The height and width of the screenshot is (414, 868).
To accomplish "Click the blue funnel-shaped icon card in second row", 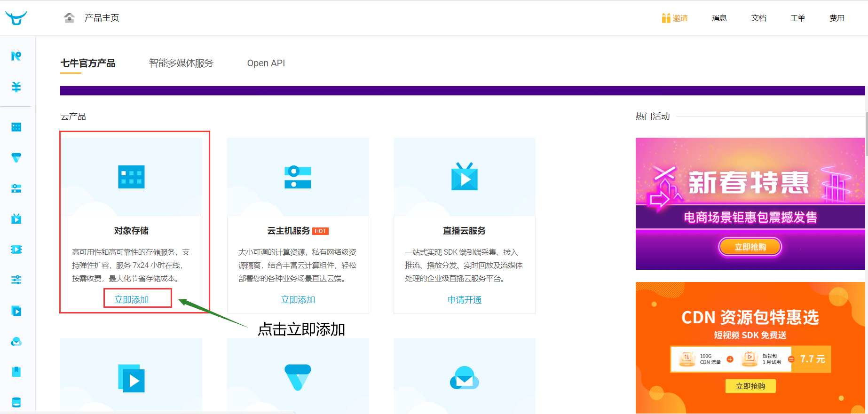I will click(298, 377).
